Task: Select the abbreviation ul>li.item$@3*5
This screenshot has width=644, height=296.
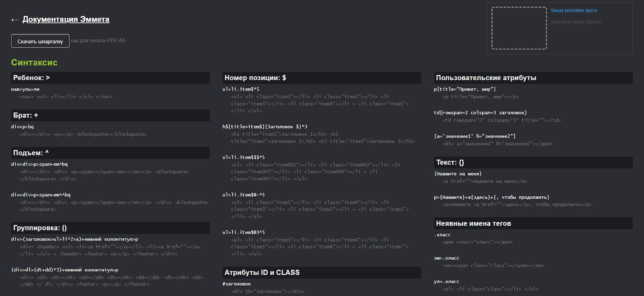Action: tap(244, 232)
